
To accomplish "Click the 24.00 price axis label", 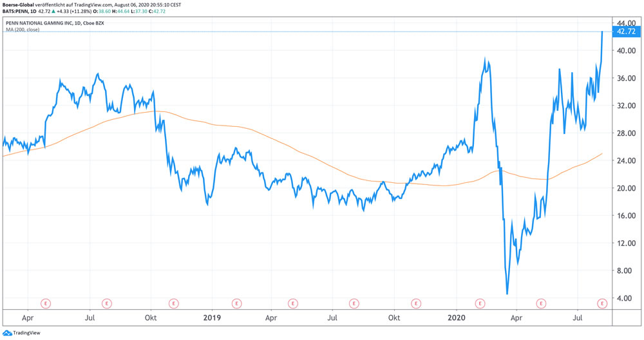I will [626, 160].
